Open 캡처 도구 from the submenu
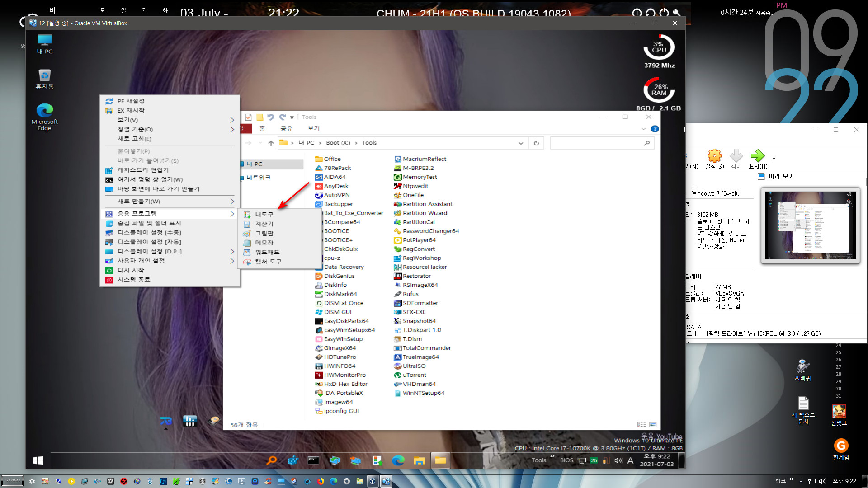The width and height of the screenshot is (868, 488). coord(279,262)
